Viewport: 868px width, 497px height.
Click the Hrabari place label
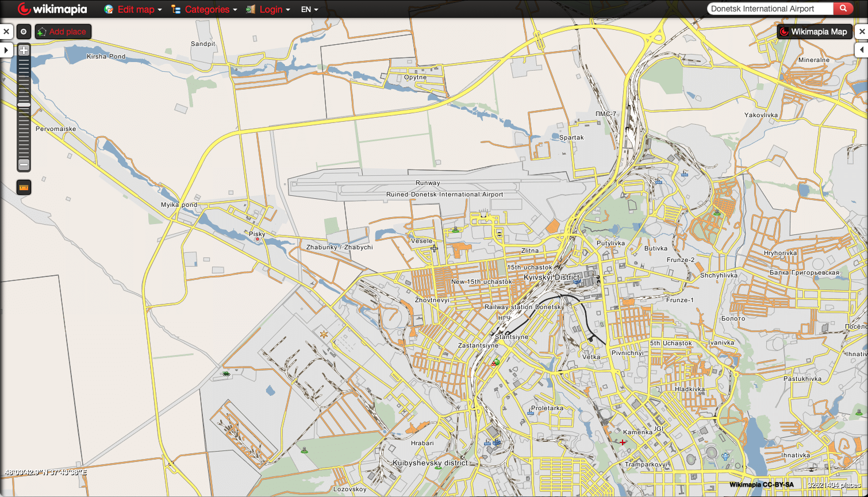click(x=423, y=443)
